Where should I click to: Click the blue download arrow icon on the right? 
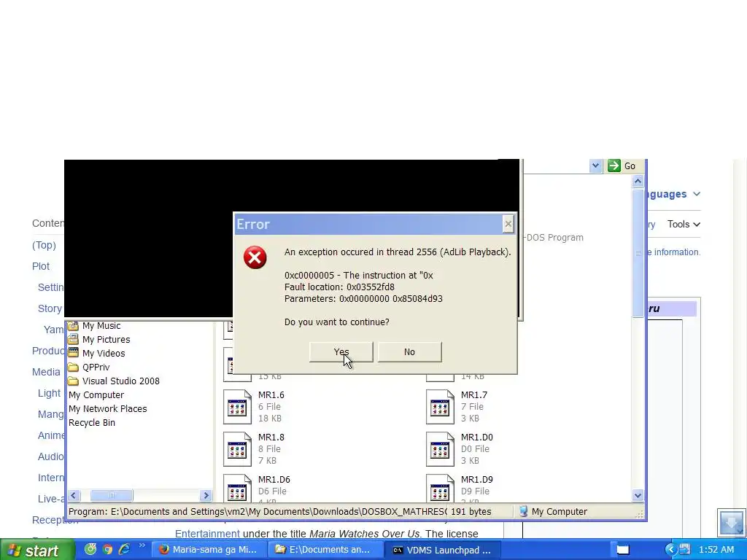(x=731, y=522)
